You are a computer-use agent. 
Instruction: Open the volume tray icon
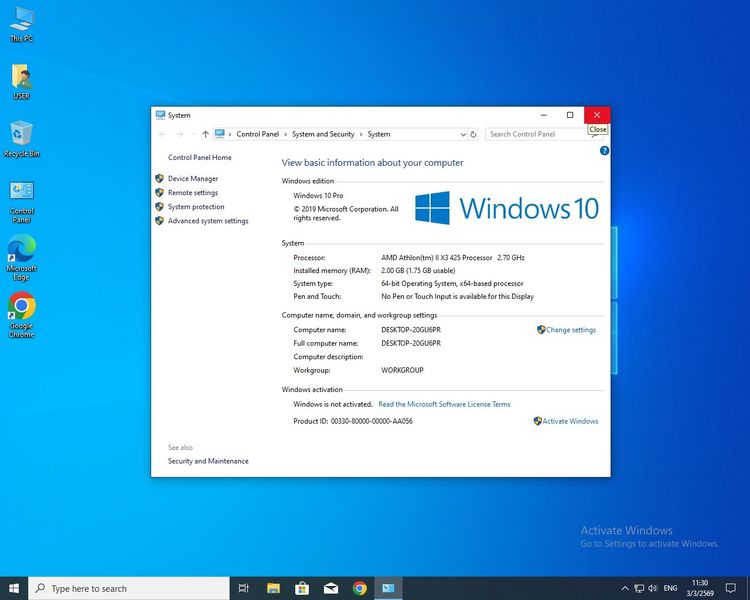coord(653,588)
